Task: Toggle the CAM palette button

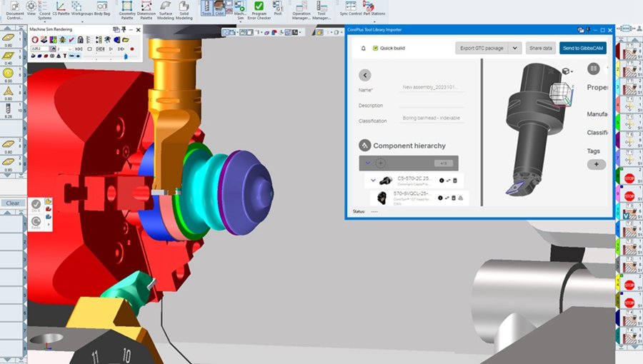Action: click(x=219, y=8)
